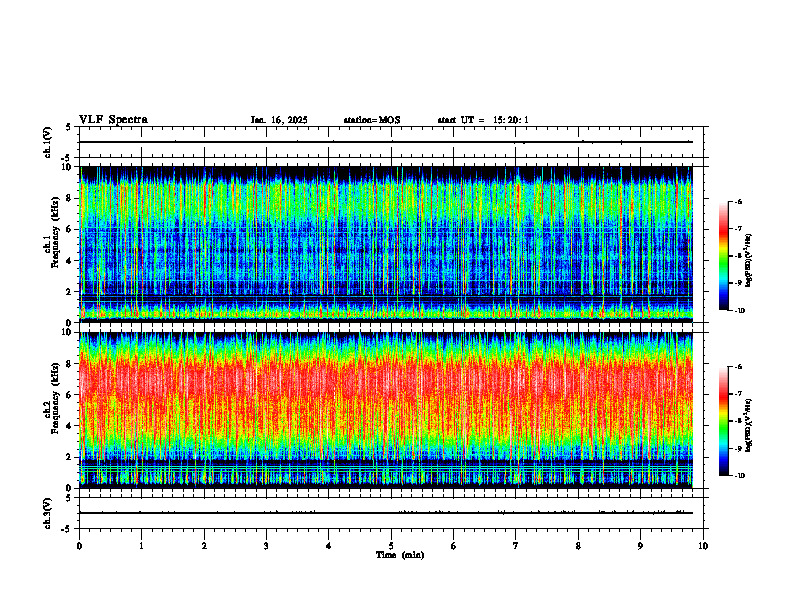792x612 pixels.
Task: Click the ch.2 spectrogram plot area
Action: coord(386,410)
